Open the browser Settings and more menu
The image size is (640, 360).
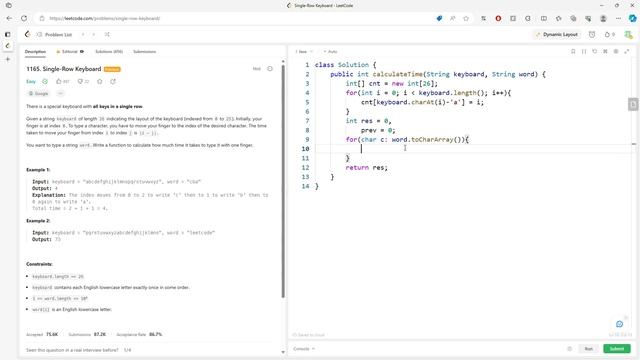(x=618, y=18)
